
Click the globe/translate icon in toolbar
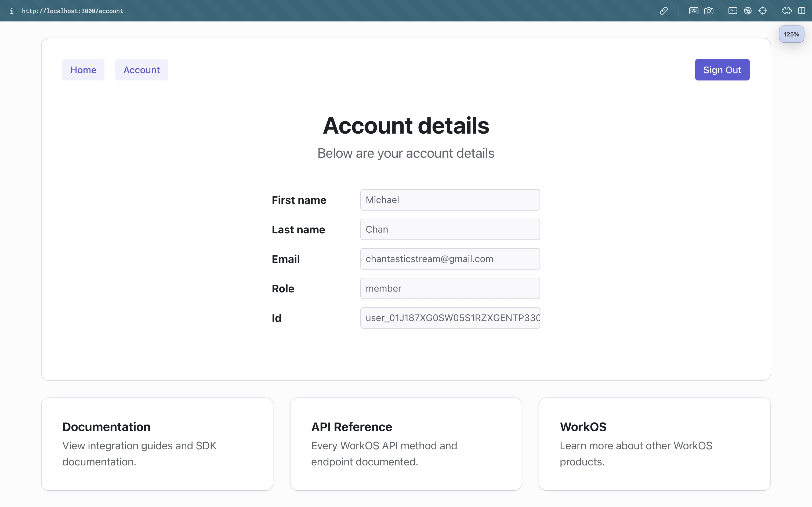[748, 10]
